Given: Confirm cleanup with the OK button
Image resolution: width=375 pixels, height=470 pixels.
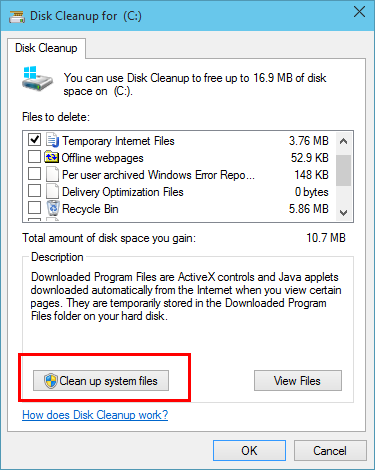Looking at the screenshot, I should click(x=249, y=451).
